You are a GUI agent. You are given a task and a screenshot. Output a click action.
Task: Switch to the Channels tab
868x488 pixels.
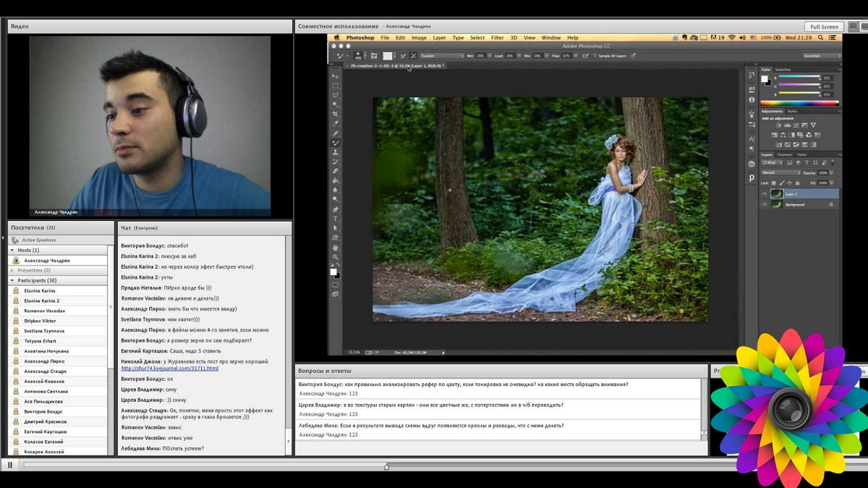[x=784, y=155]
